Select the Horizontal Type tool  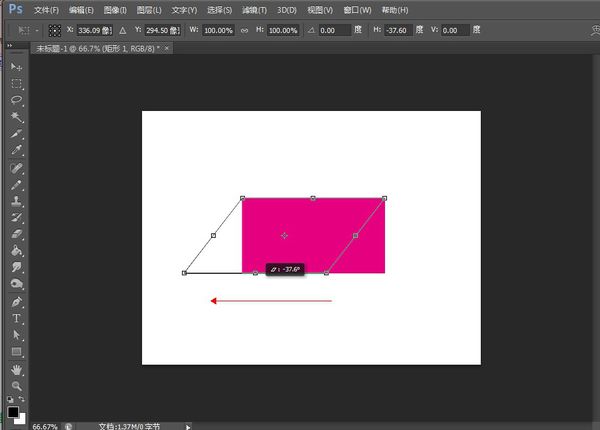17,318
